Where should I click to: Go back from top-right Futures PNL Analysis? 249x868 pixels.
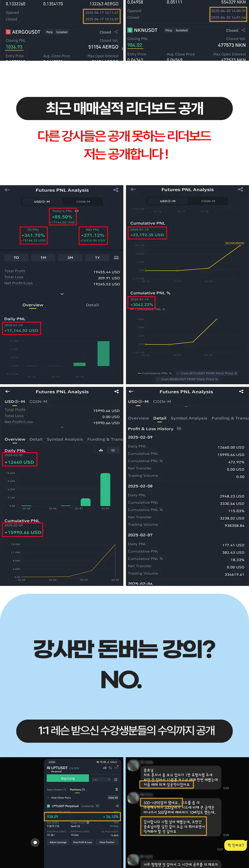(x=133, y=190)
